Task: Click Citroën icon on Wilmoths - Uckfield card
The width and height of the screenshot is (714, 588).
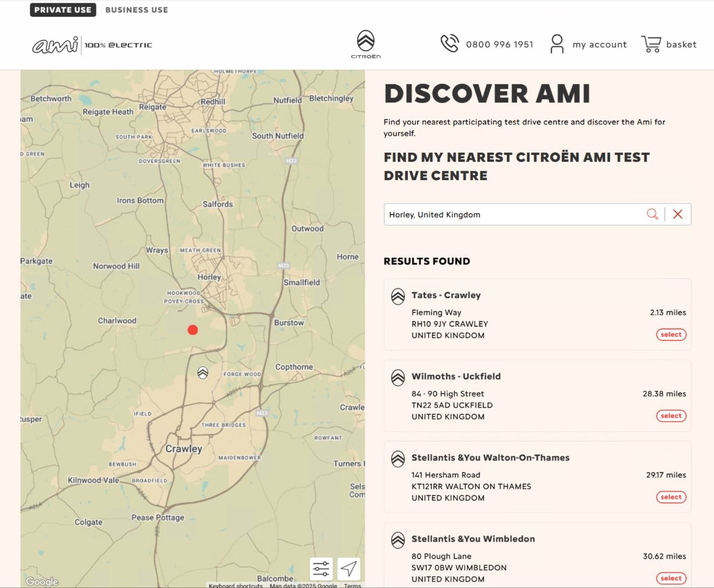Action: 398,378
